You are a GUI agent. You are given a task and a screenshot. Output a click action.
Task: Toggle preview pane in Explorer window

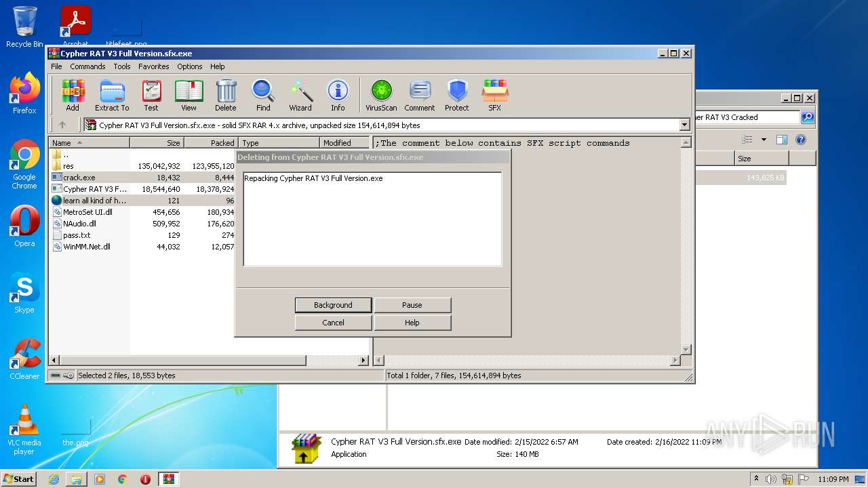[782, 140]
